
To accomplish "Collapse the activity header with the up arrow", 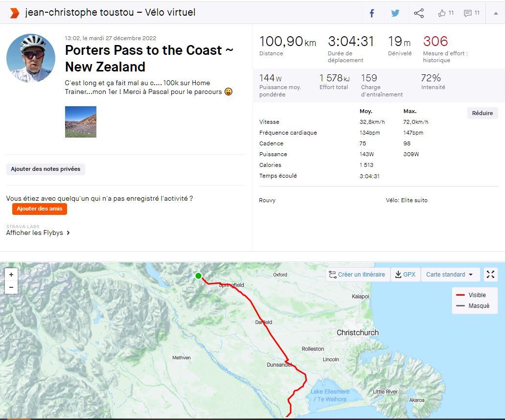I will coord(495,13).
